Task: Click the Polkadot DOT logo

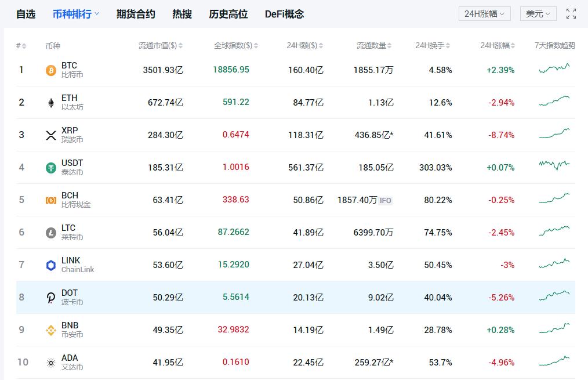Action: [51, 298]
